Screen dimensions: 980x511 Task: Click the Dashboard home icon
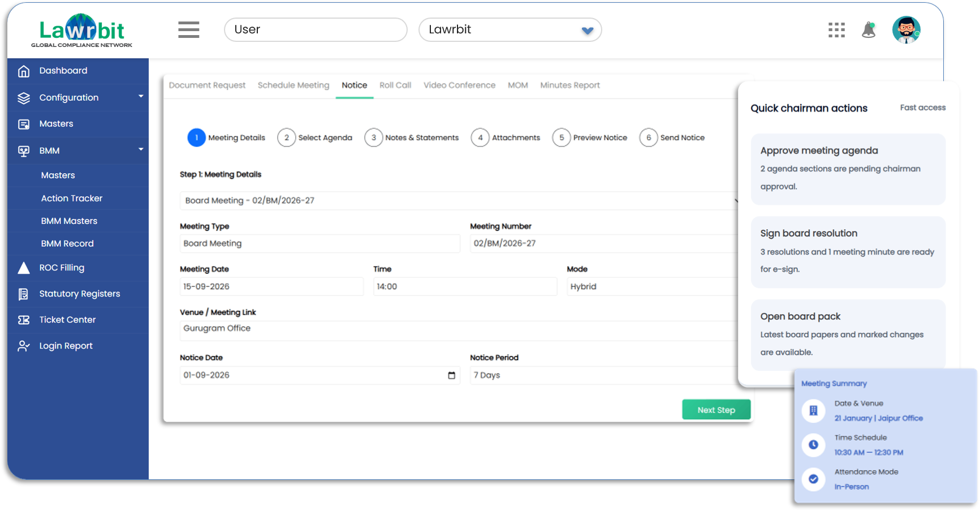click(x=24, y=71)
